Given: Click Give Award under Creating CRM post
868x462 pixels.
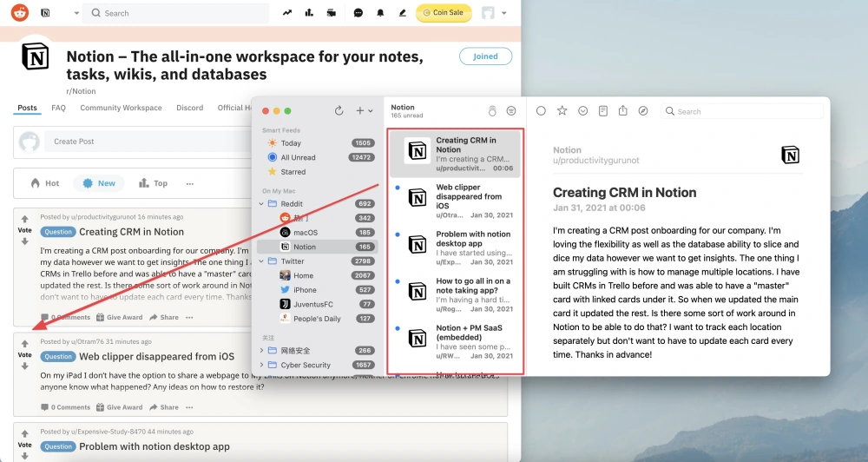Looking at the screenshot, I should click(x=119, y=318).
